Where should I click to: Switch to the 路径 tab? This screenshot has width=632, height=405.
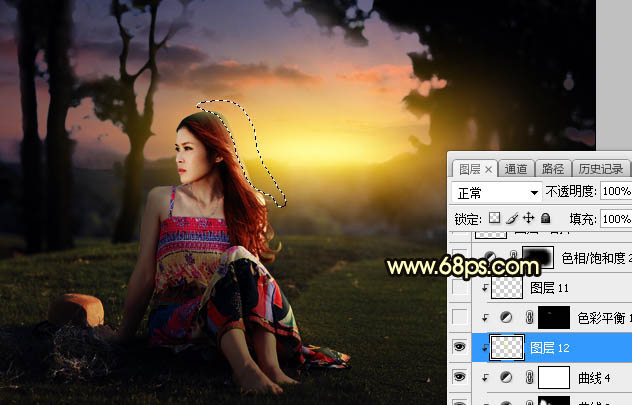pyautogui.click(x=553, y=169)
